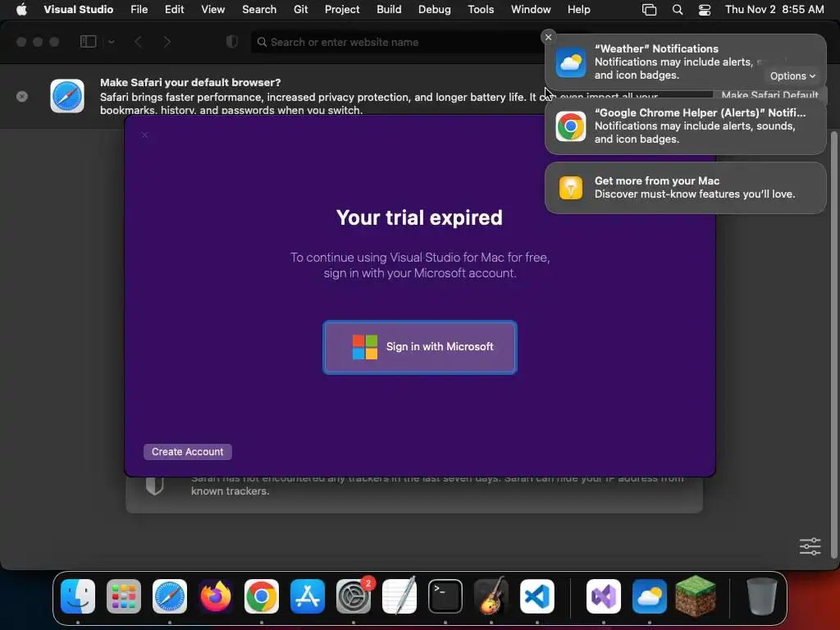Click the purple Visual Studio Dock icon
Image resolution: width=840 pixels, height=630 pixels.
pyautogui.click(x=604, y=596)
